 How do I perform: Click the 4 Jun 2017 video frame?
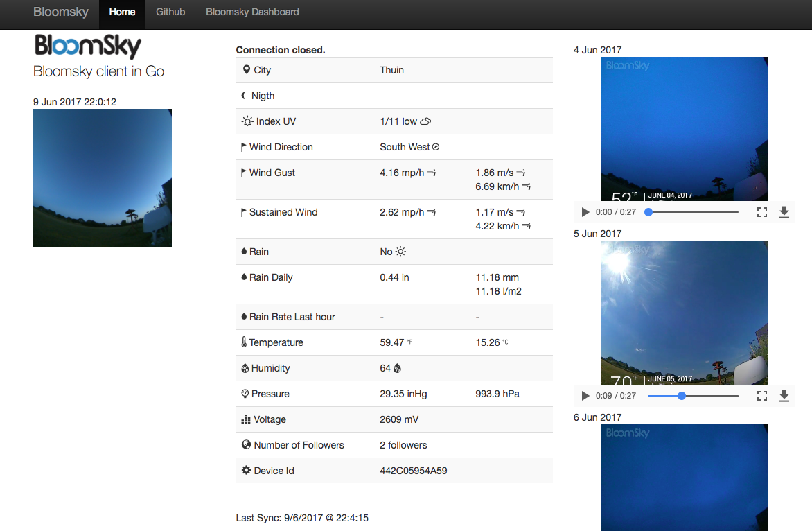point(684,129)
